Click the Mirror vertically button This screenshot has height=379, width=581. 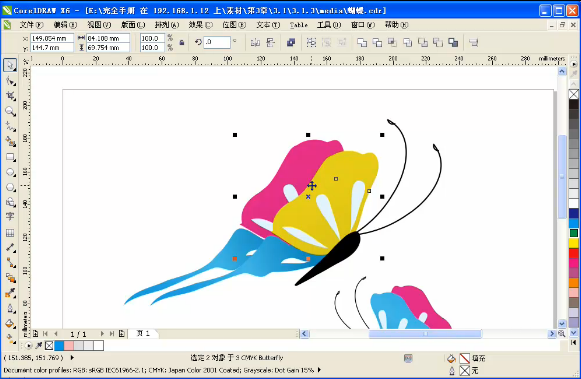[270, 43]
